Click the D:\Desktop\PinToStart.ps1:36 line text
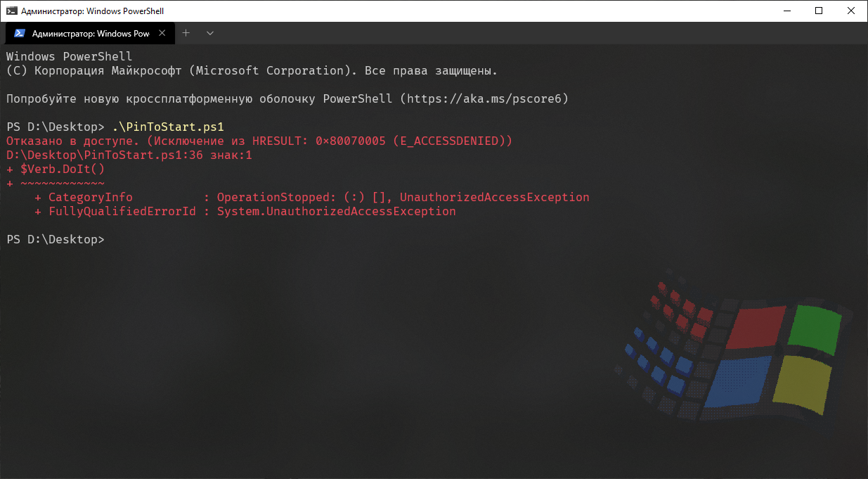 129,155
